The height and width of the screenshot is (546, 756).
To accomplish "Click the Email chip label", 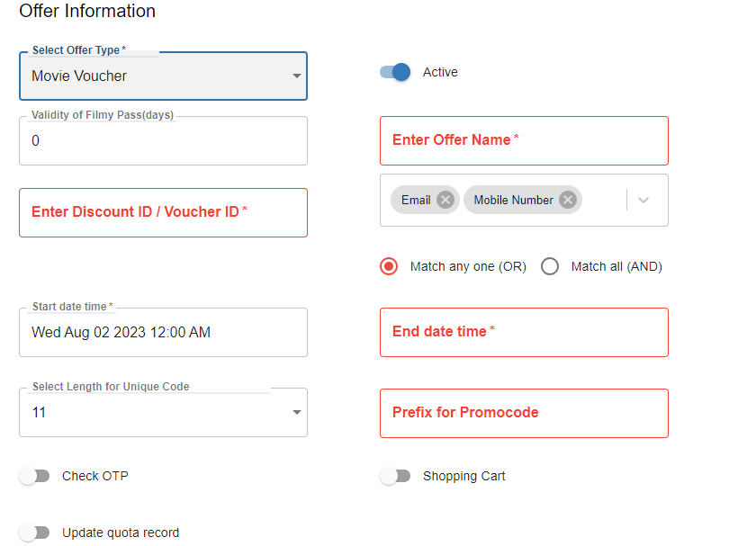I will [416, 200].
